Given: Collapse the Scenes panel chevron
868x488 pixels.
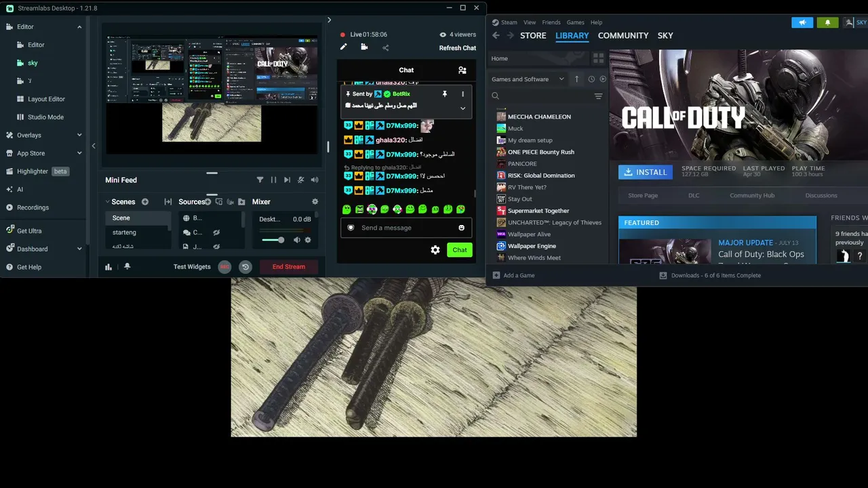Looking at the screenshot, I should tap(107, 202).
